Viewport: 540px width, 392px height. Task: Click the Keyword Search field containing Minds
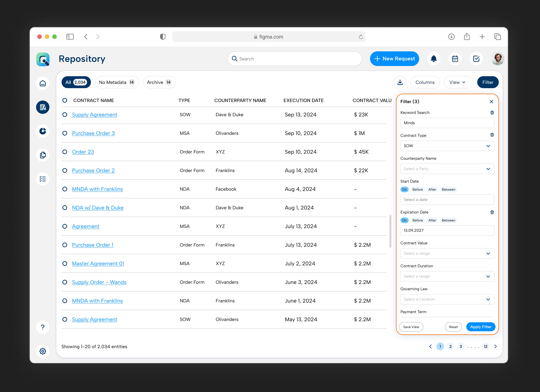(x=447, y=123)
